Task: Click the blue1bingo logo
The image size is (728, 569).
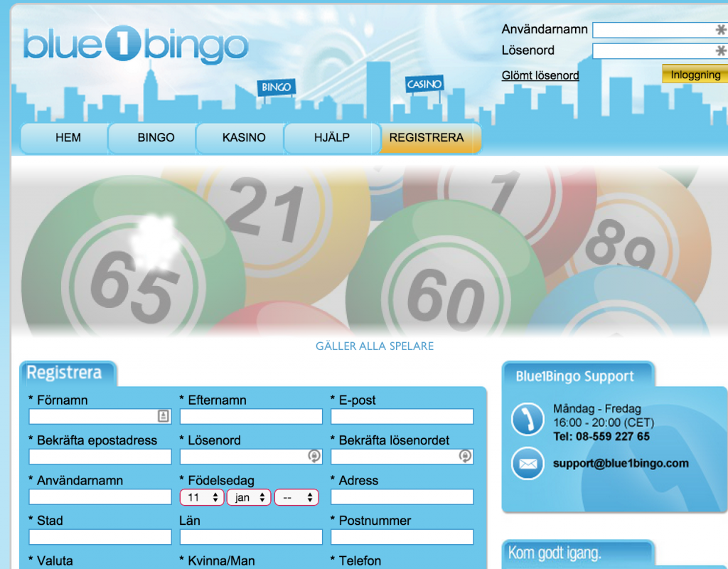Action: pos(136,45)
